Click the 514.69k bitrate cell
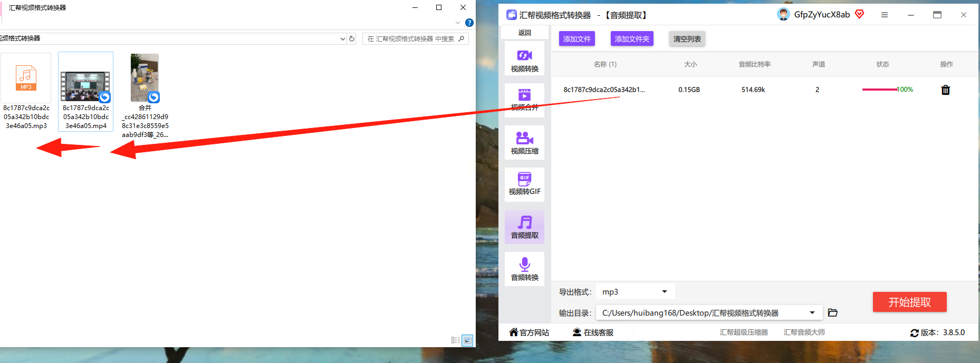This screenshot has height=363, width=980. coord(753,90)
